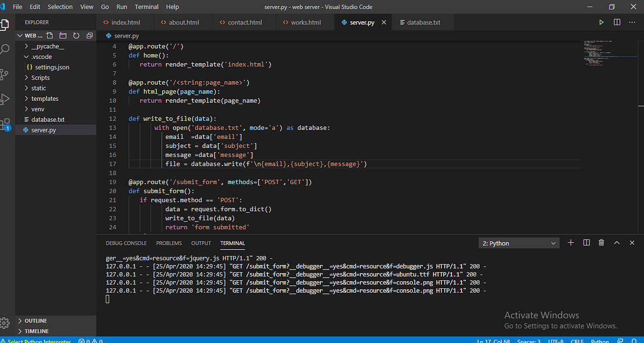Open the Help menu

click(x=172, y=7)
